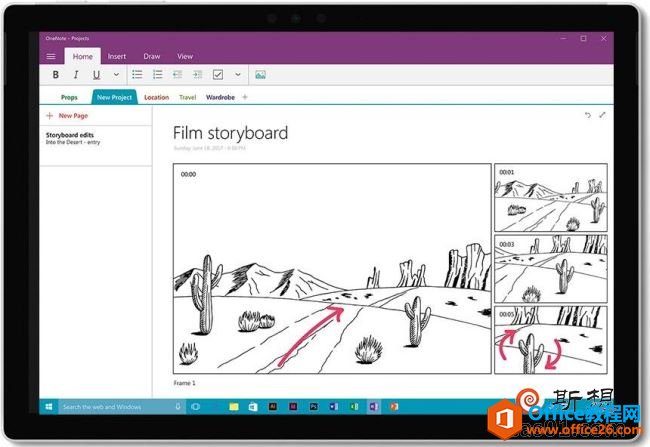Open File Explorer from the taskbar
Viewport: 650px width, 447px height.
[x=234, y=407]
